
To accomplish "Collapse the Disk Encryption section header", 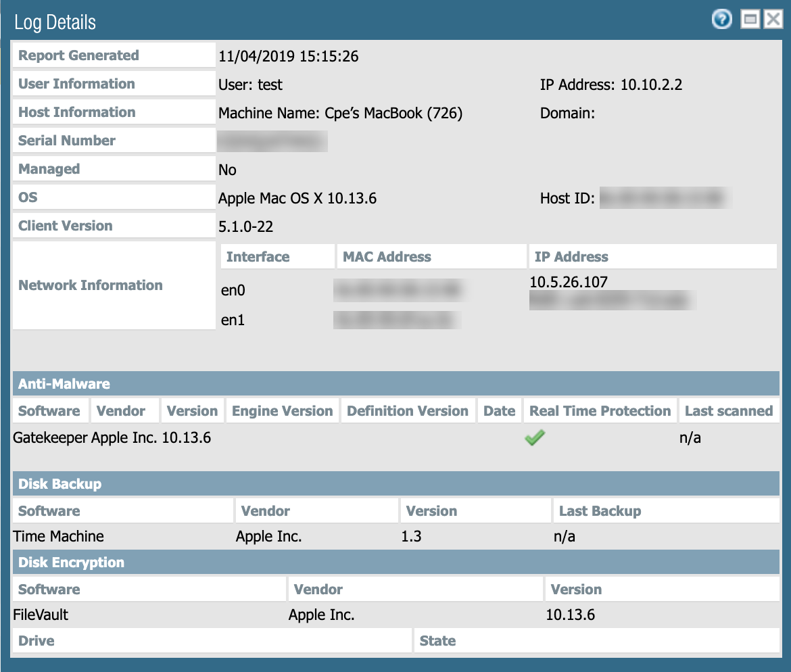I will [x=71, y=562].
